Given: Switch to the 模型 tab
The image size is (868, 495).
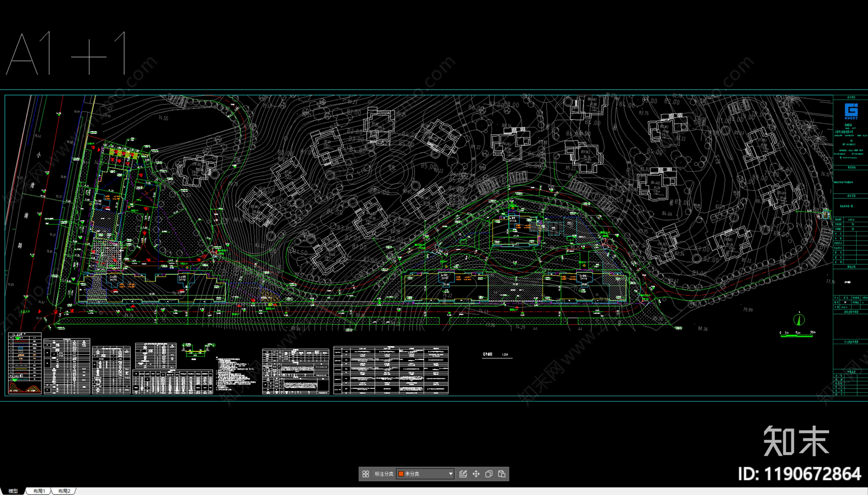Looking at the screenshot, I should click(x=13, y=491).
